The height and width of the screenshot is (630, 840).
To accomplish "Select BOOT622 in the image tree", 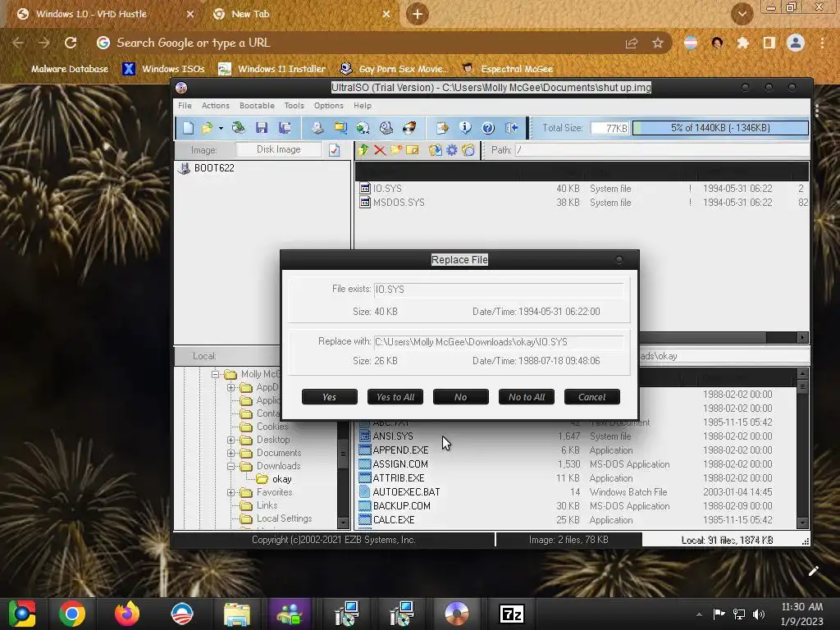I will point(214,167).
